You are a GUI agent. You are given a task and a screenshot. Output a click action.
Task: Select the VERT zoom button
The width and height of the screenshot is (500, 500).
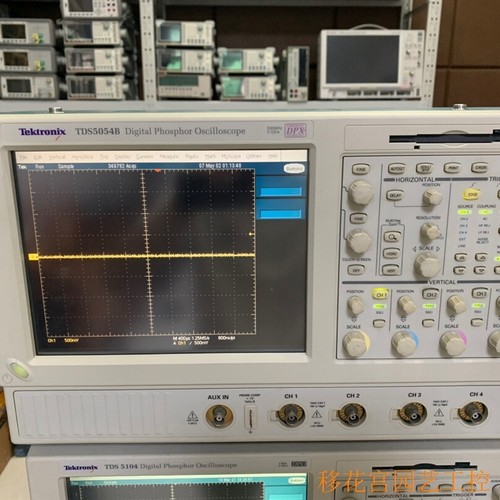(x=391, y=270)
